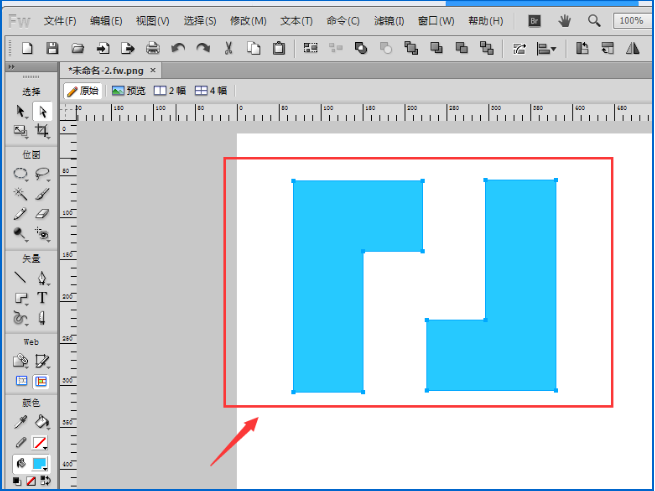Click the Undo arrow in toolbar
The width and height of the screenshot is (655, 491).
[178, 47]
